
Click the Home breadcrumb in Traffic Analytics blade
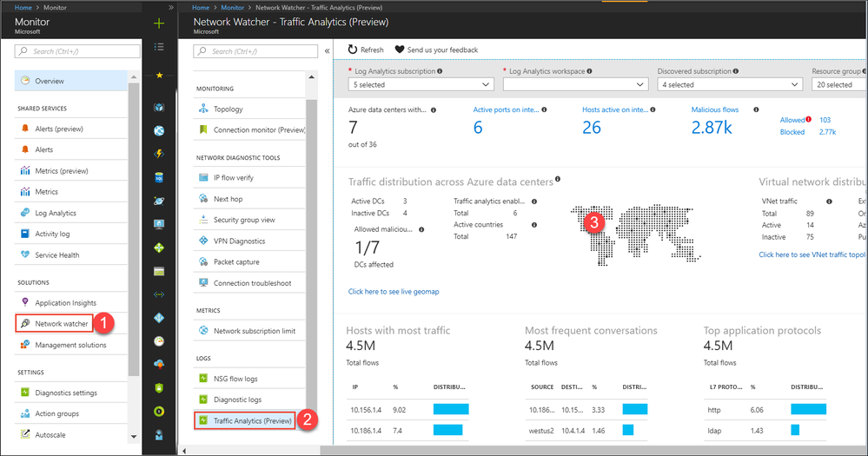pyautogui.click(x=201, y=7)
